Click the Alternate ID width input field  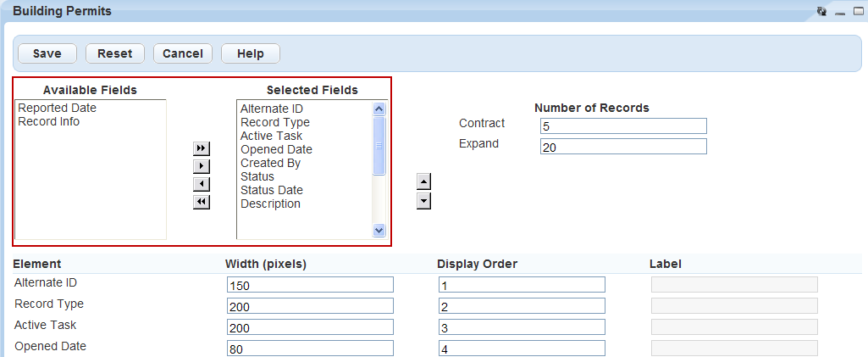(310, 285)
